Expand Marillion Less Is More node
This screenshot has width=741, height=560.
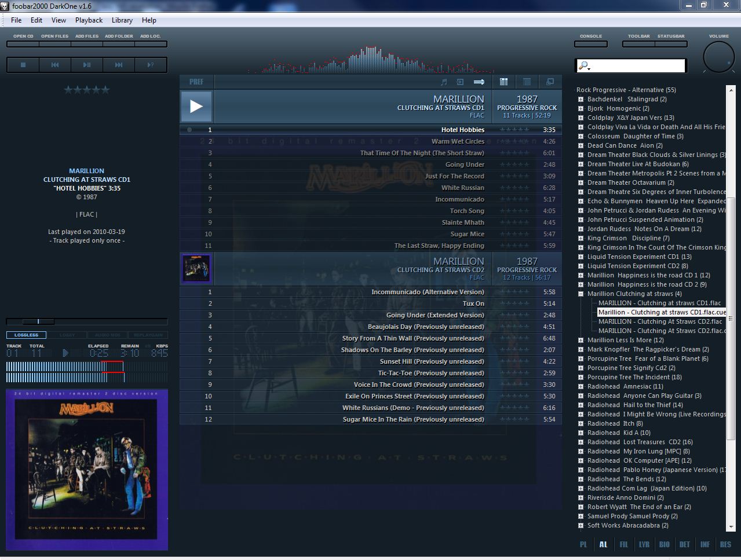pyautogui.click(x=581, y=340)
